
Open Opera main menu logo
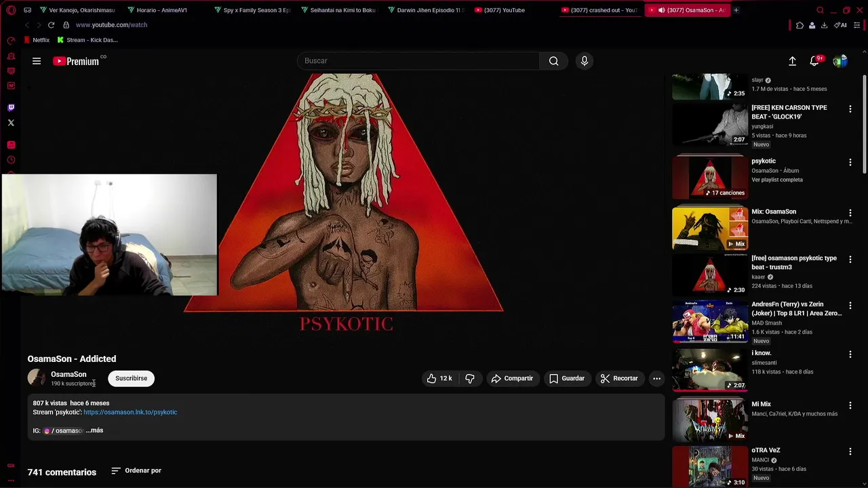click(11, 10)
